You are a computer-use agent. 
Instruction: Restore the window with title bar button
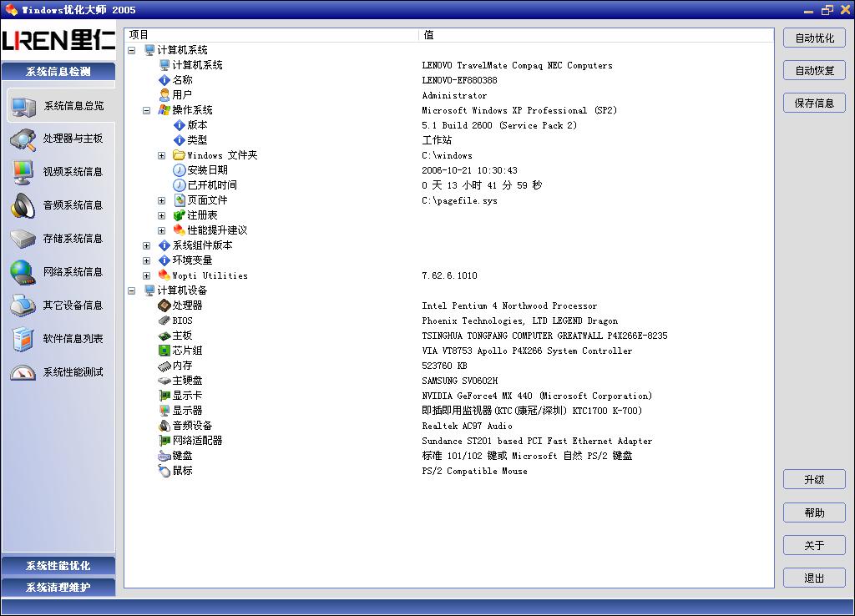coord(827,10)
